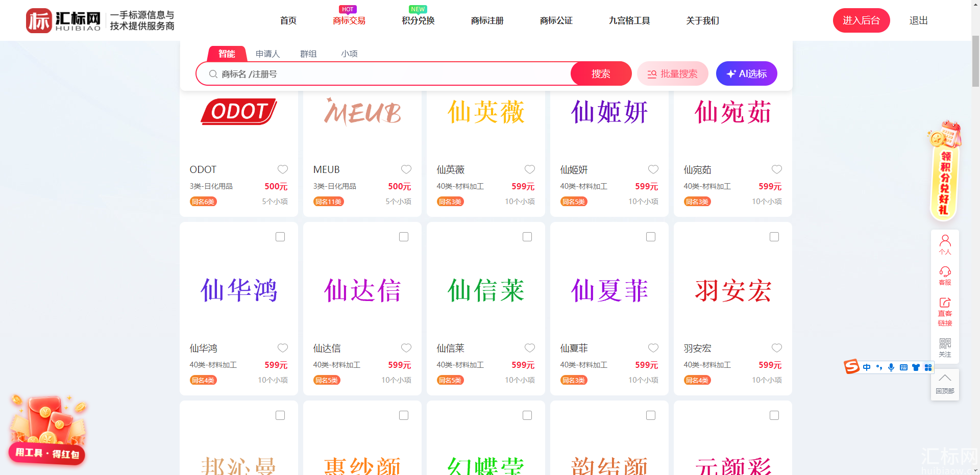This screenshot has width=980, height=475.
Task: Switch to the 申请人 search tab
Action: click(267, 54)
